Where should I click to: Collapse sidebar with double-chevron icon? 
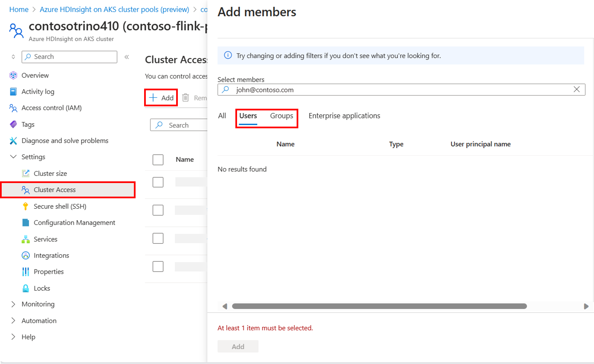127,57
